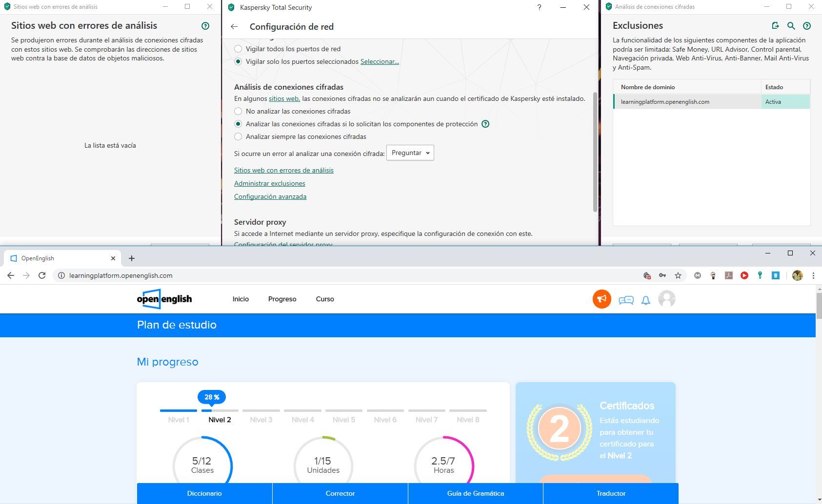Click the gray M extension icon
Image resolution: width=822 pixels, height=504 pixels.
pyautogui.click(x=698, y=275)
